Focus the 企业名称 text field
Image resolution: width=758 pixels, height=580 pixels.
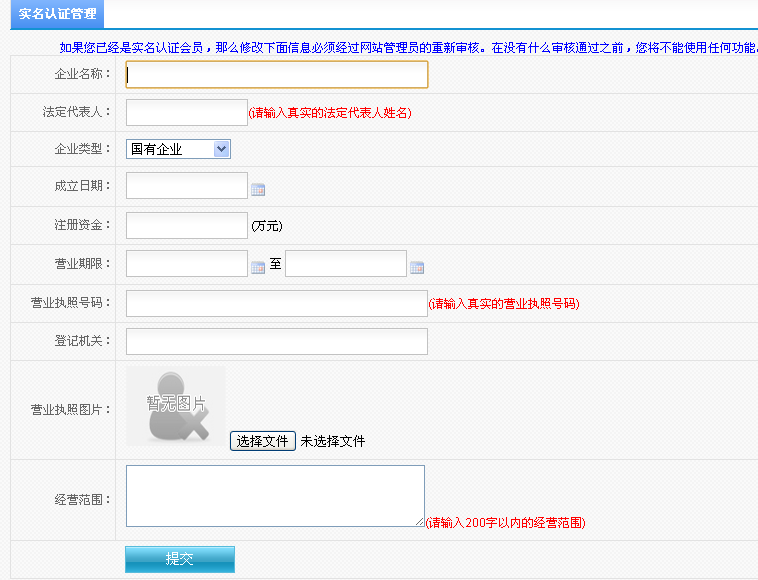[277, 74]
